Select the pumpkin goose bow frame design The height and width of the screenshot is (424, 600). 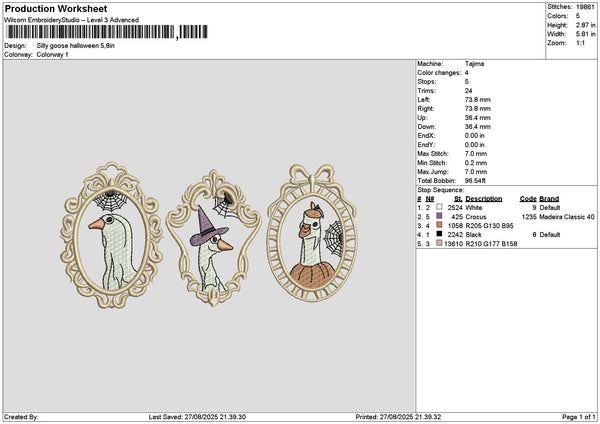pos(312,233)
